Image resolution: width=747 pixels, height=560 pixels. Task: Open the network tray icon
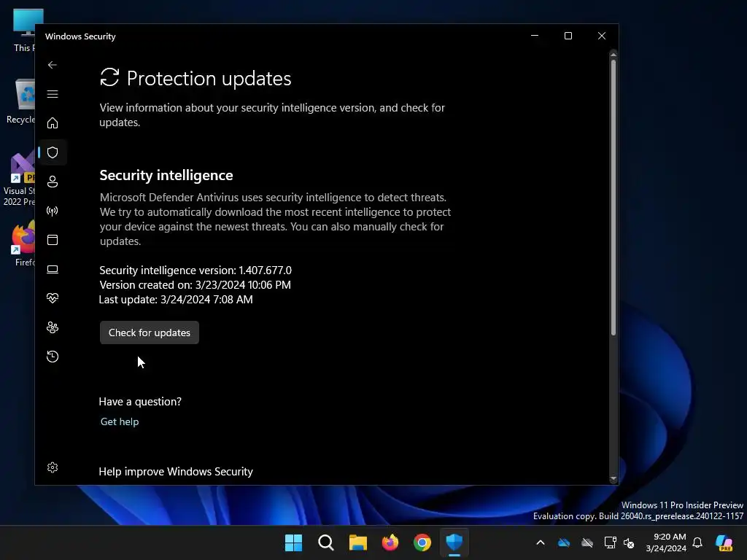[x=610, y=542]
